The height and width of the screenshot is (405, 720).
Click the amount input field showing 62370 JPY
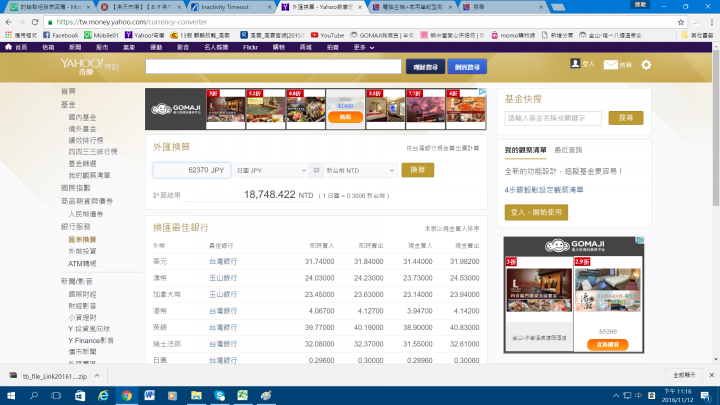[x=191, y=170]
